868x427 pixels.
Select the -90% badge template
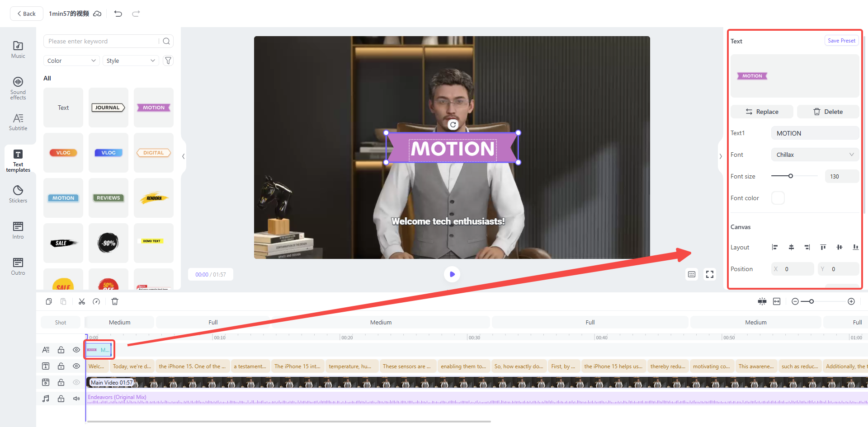[108, 243]
